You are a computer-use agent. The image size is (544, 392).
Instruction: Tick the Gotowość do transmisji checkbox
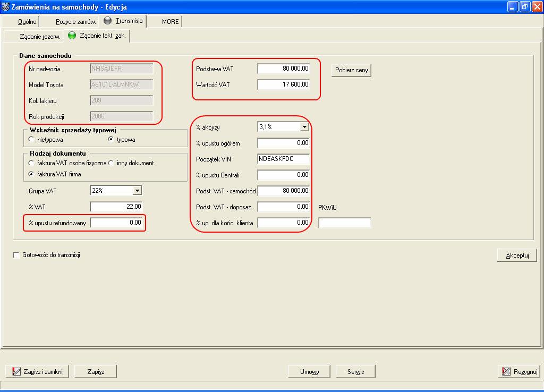pos(16,255)
